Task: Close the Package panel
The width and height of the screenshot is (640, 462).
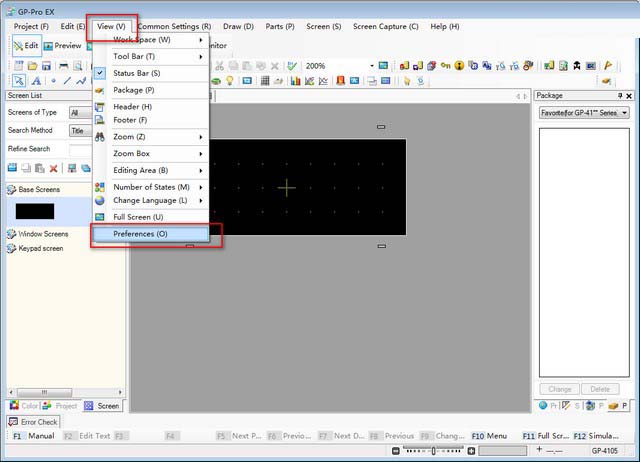Action: pos(629,96)
